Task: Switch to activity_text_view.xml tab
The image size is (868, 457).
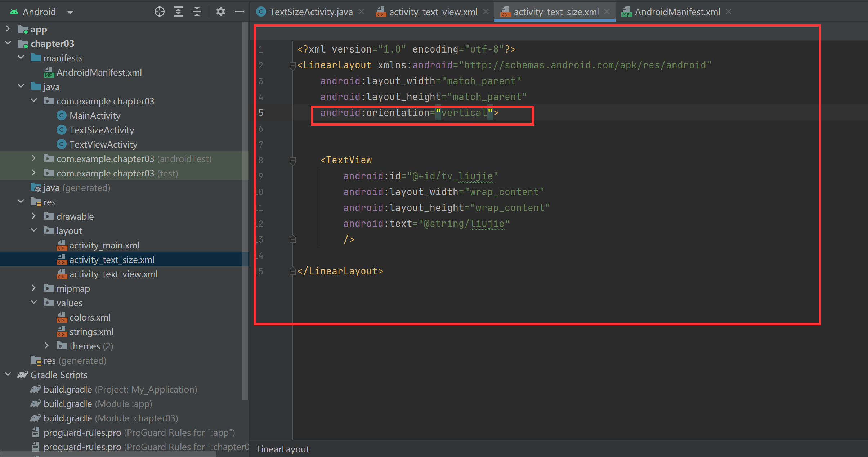Action: [x=433, y=12]
